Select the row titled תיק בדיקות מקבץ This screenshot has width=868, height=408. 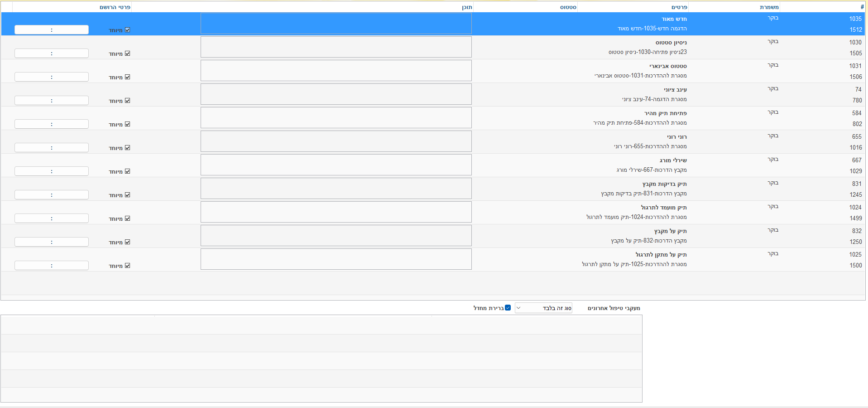click(x=664, y=184)
